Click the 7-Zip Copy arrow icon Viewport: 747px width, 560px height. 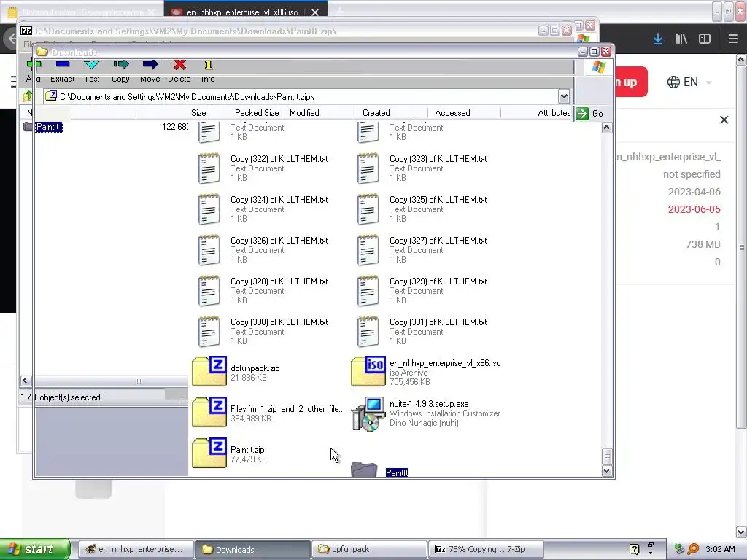(121, 64)
